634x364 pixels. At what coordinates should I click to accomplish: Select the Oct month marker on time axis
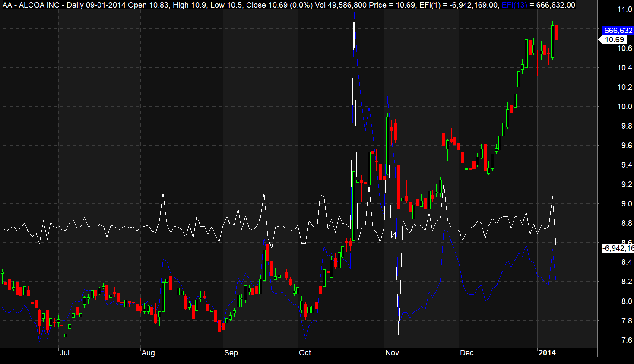305,353
